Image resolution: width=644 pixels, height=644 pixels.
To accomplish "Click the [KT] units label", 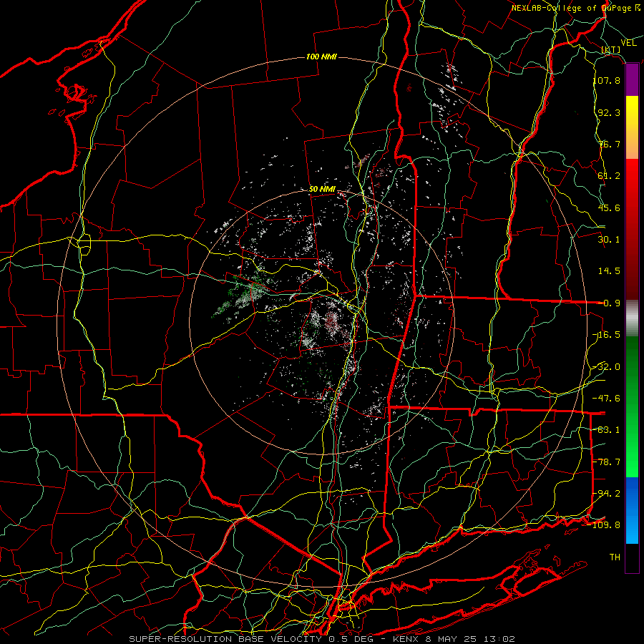I will tap(611, 49).
